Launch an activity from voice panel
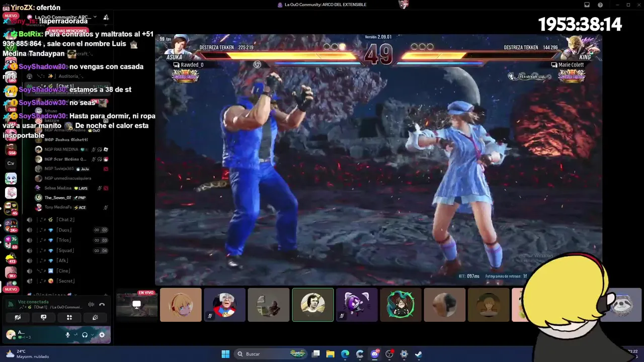644x362 pixels. (69, 317)
